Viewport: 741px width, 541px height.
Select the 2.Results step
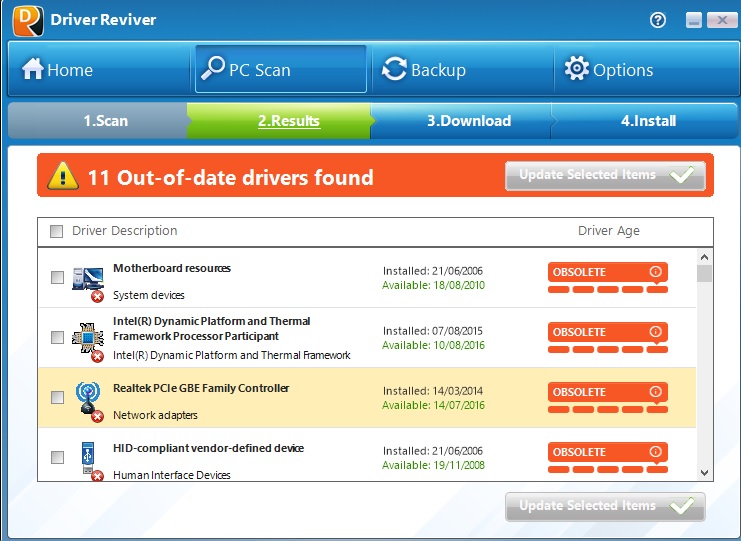tap(279, 120)
